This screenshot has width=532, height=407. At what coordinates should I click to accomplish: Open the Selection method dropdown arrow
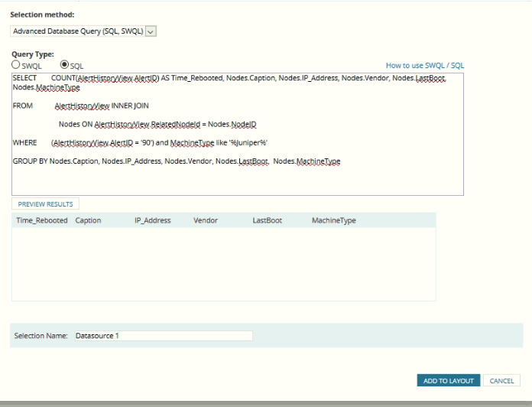click(151, 31)
